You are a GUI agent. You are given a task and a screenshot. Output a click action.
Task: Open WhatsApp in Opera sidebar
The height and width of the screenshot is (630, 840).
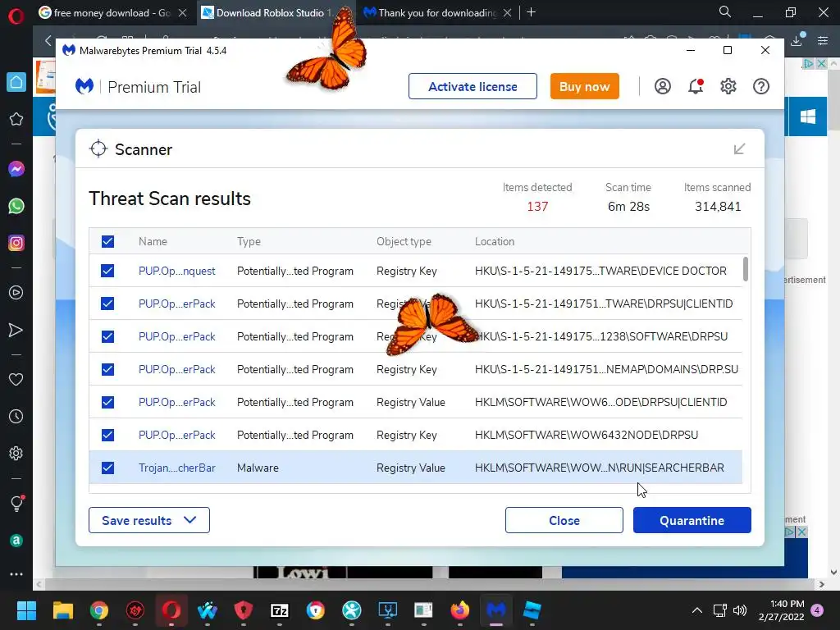point(16,206)
